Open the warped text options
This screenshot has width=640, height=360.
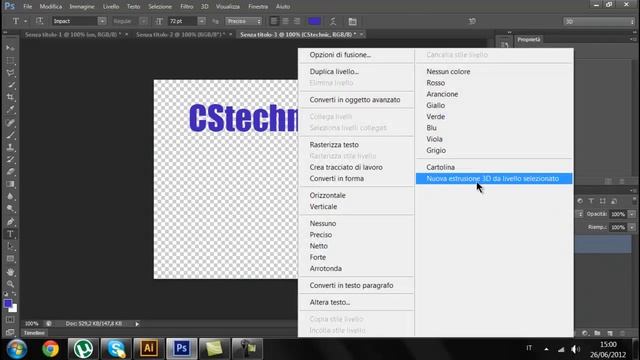(x=333, y=21)
